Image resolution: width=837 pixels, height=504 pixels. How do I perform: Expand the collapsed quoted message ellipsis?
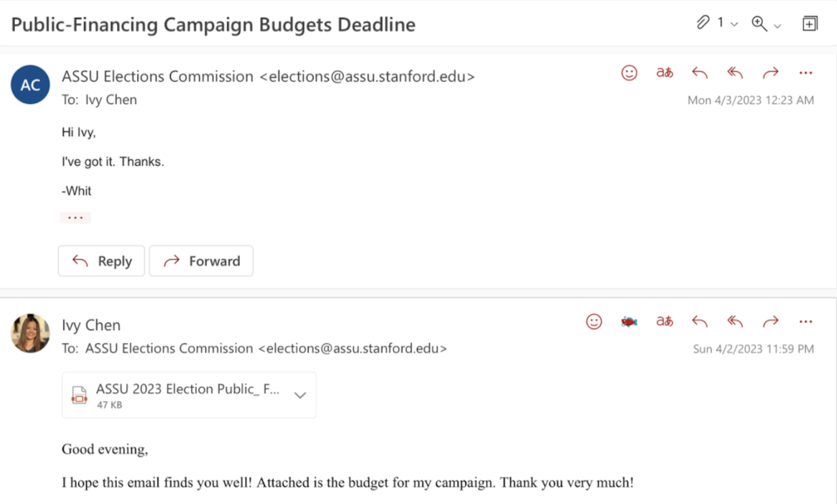(x=75, y=217)
